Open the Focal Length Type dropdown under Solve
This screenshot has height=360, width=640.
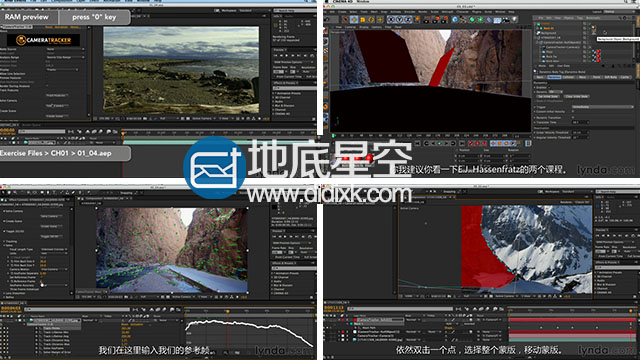53,249
